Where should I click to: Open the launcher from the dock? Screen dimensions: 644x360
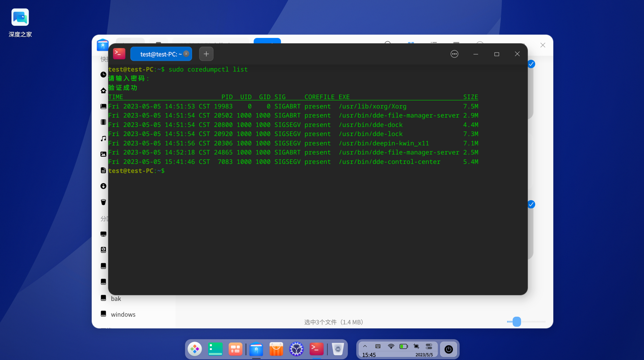tap(195, 349)
